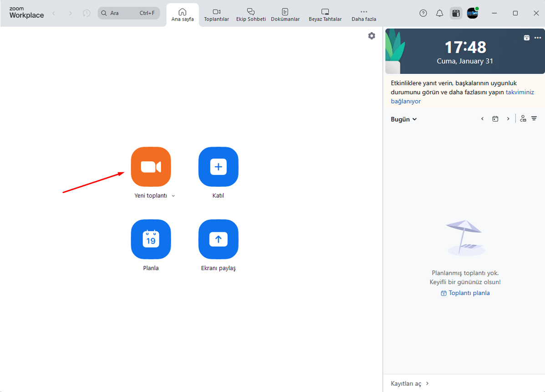Open notifications with the bell icon
Image resolution: width=545 pixels, height=392 pixels.
point(439,13)
